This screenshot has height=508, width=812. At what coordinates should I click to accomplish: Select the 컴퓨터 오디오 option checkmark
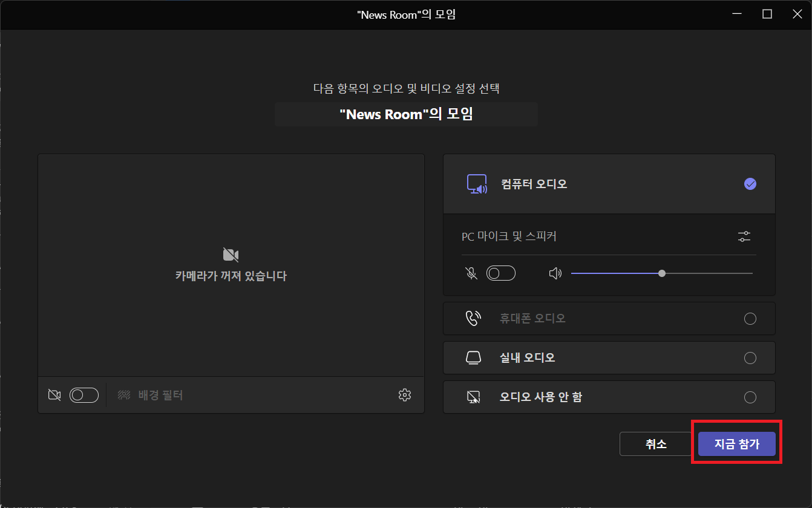click(x=750, y=184)
